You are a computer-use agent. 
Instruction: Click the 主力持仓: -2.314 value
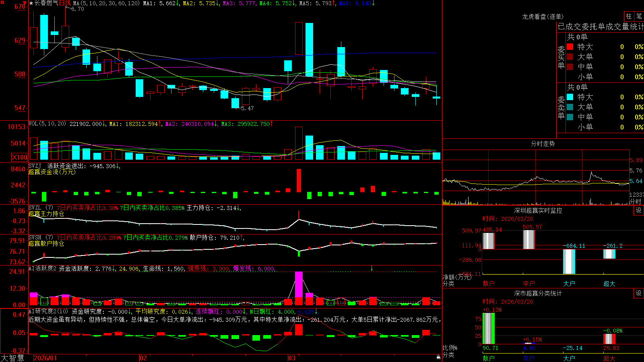click(x=211, y=208)
